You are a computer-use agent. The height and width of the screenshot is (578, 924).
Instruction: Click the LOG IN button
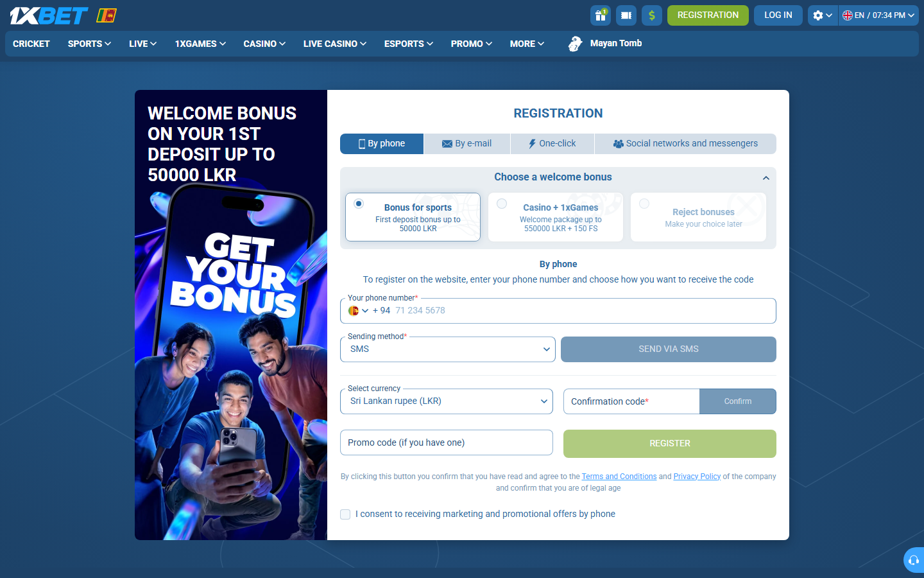[778, 15]
